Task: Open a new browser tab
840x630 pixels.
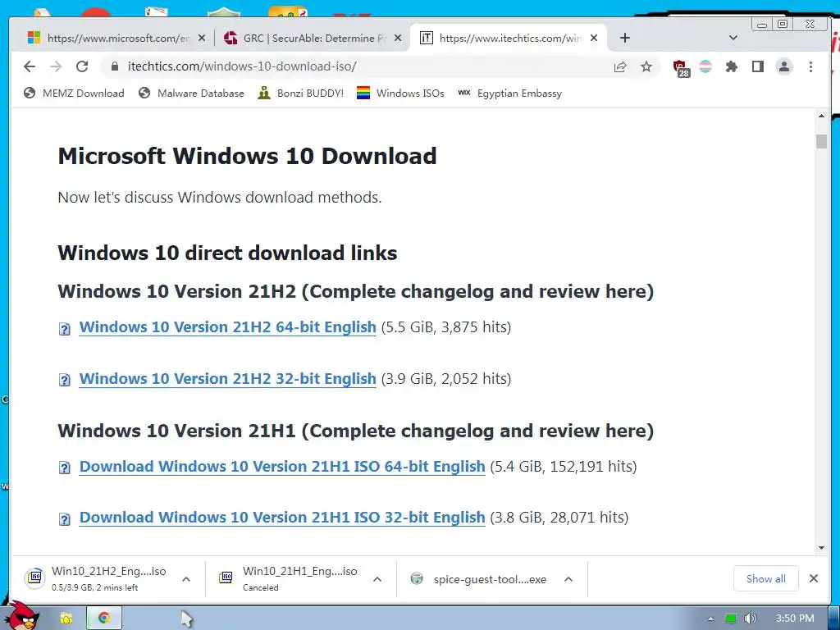Action: point(624,38)
